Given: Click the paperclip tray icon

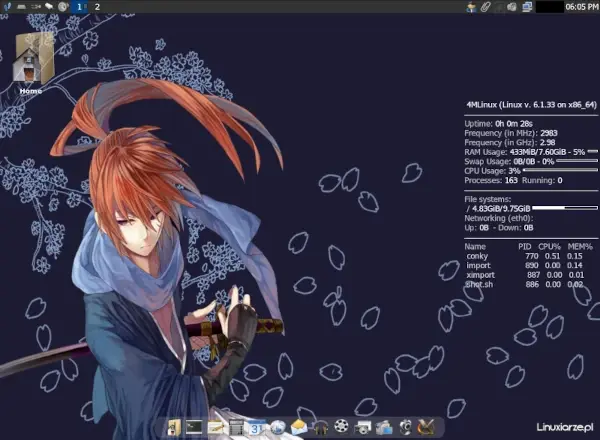Looking at the screenshot, I should [x=485, y=7].
